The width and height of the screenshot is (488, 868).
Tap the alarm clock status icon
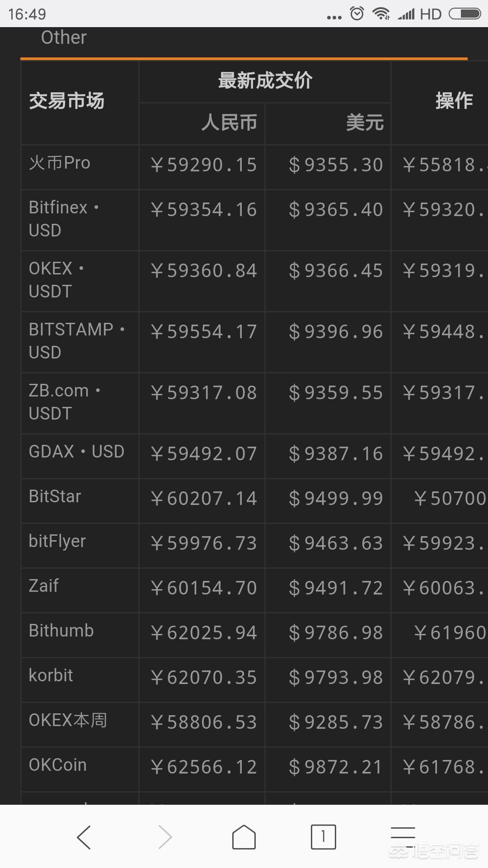click(x=357, y=14)
